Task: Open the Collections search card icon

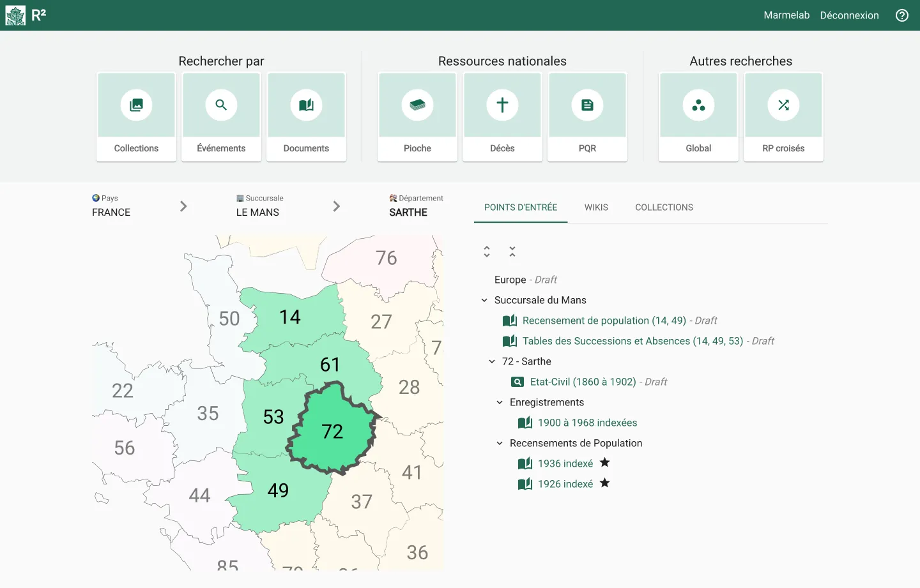Action: 136,105
